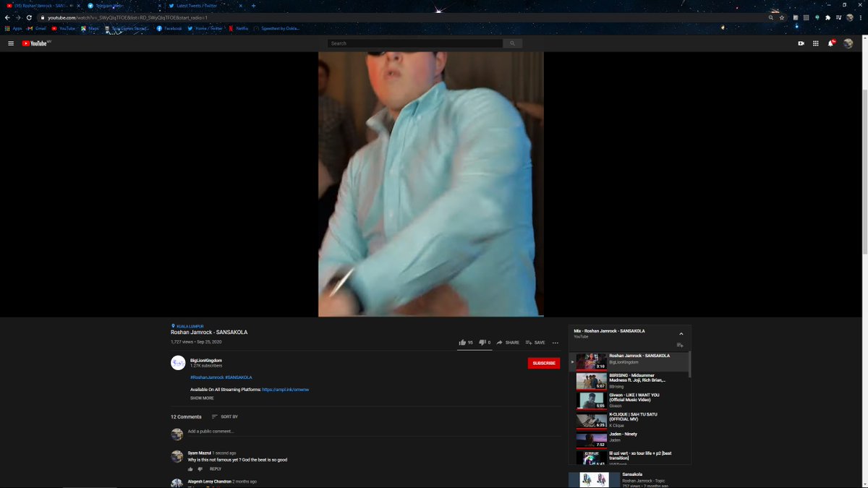
Task: Go back in the browser
Action: 7,17
